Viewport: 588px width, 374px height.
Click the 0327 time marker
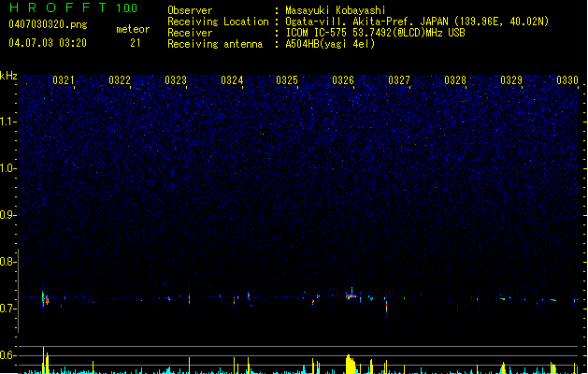(399, 80)
